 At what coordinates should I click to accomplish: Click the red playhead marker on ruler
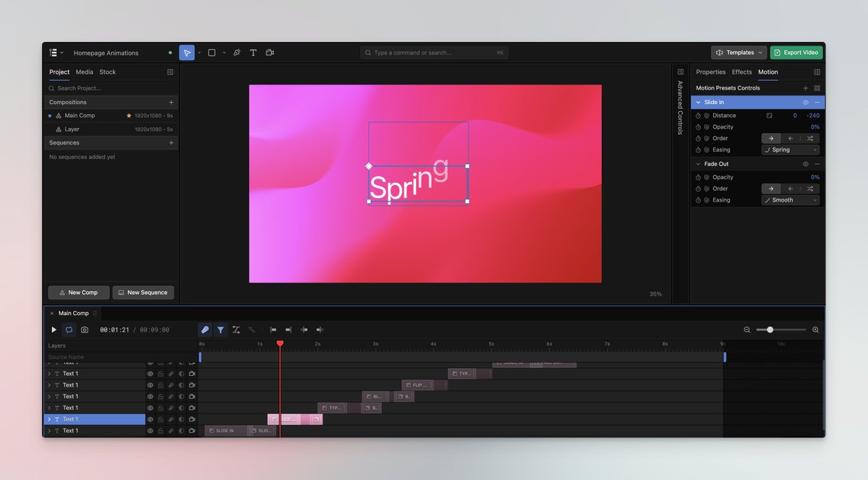click(280, 344)
